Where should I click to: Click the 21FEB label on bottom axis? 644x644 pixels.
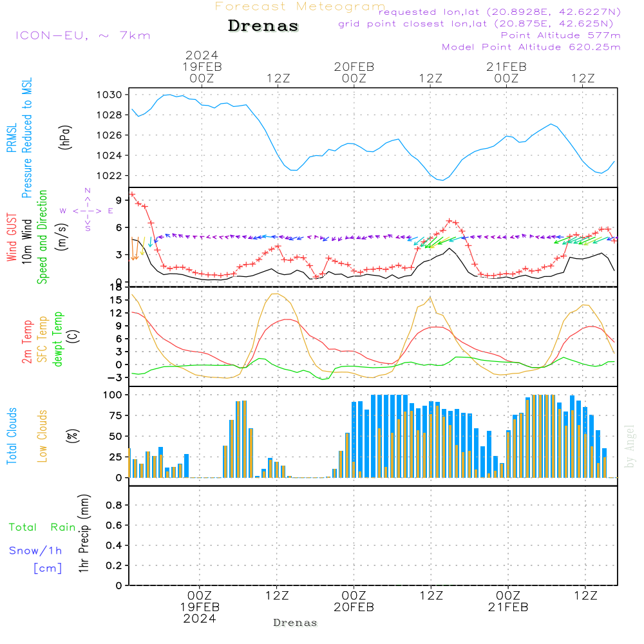click(508, 607)
